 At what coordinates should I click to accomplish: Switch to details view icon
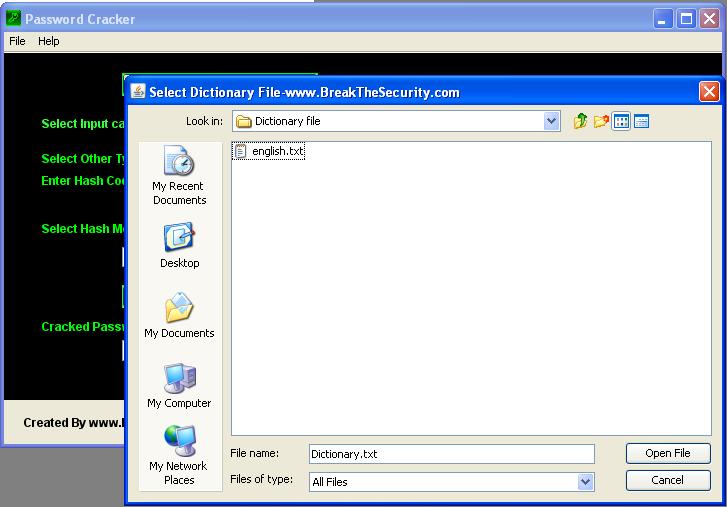[x=641, y=121]
